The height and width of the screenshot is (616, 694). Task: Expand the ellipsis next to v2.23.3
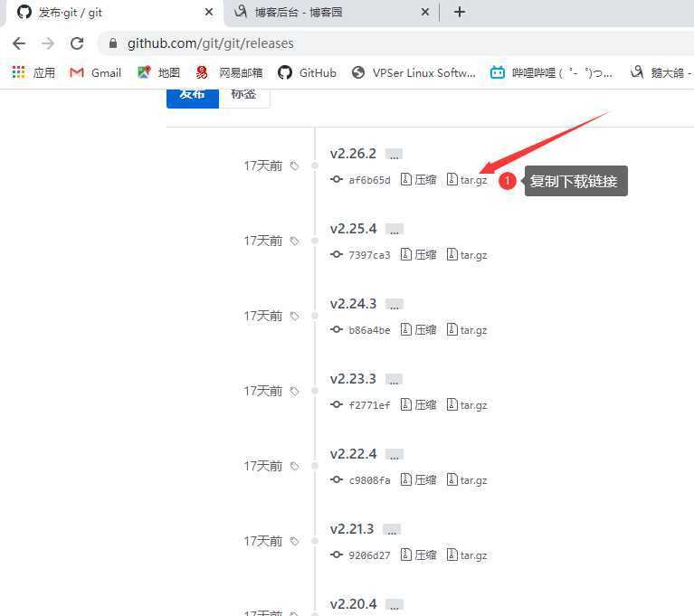tap(394, 380)
